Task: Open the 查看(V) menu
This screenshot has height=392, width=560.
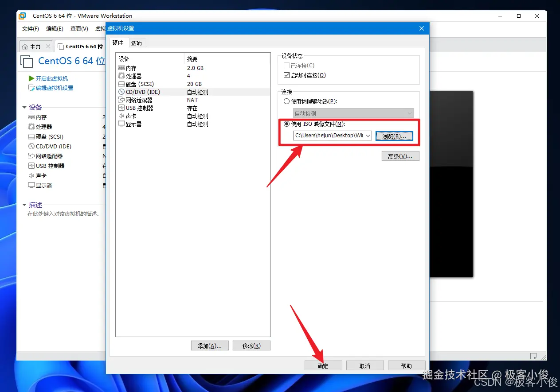Action: coord(79,29)
